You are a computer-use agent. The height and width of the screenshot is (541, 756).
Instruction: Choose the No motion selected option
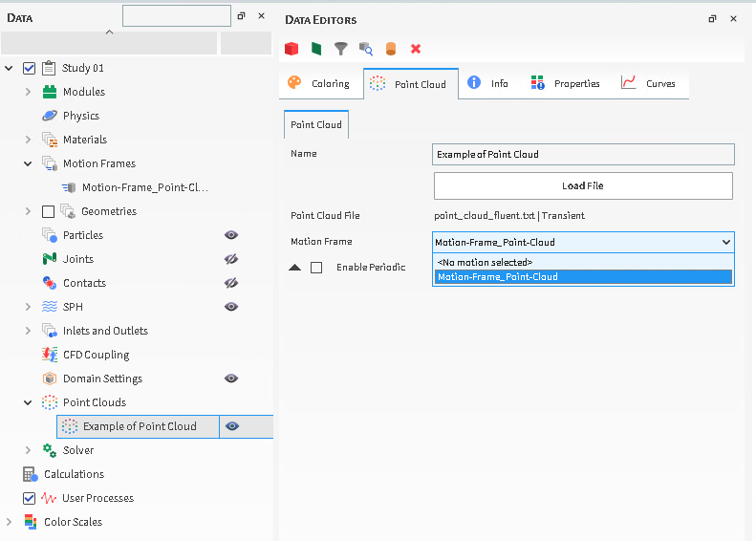click(x=485, y=262)
